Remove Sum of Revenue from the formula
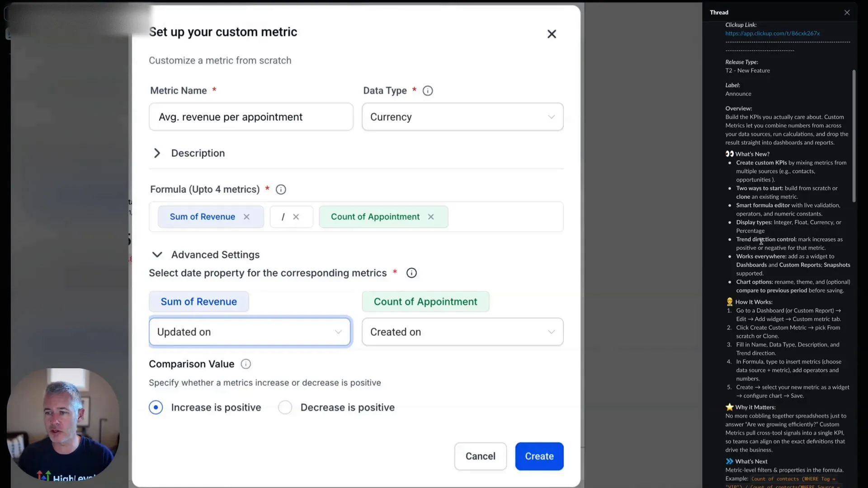Viewport: 868px width, 488px height. (x=246, y=217)
